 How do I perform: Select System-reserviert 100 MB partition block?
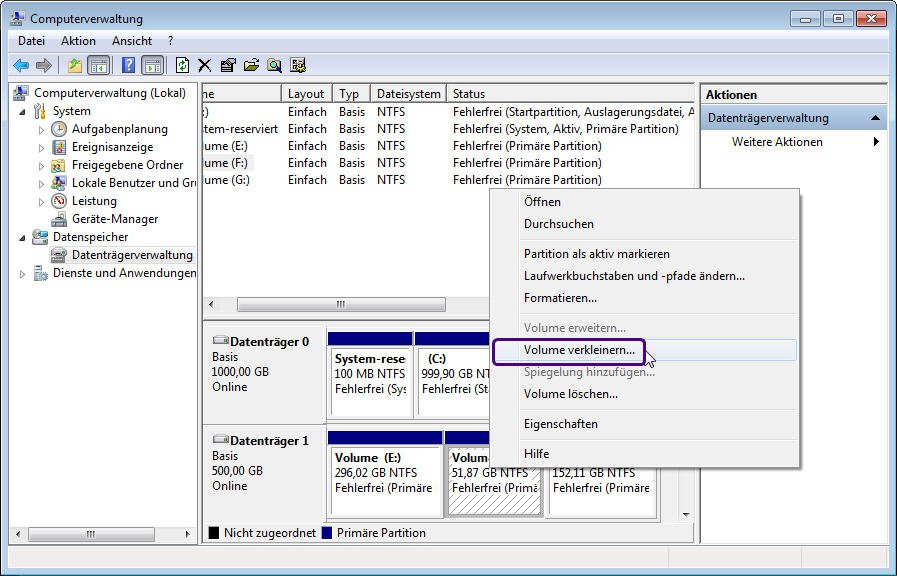(370, 375)
